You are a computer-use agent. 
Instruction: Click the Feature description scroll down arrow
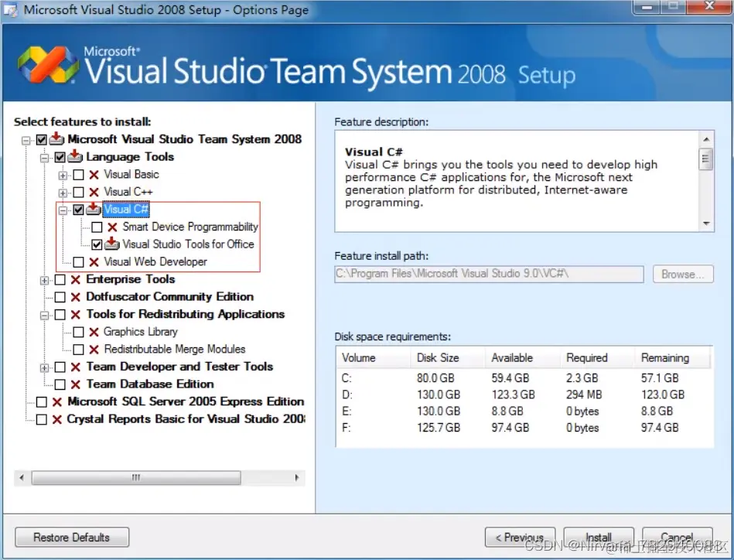point(706,224)
